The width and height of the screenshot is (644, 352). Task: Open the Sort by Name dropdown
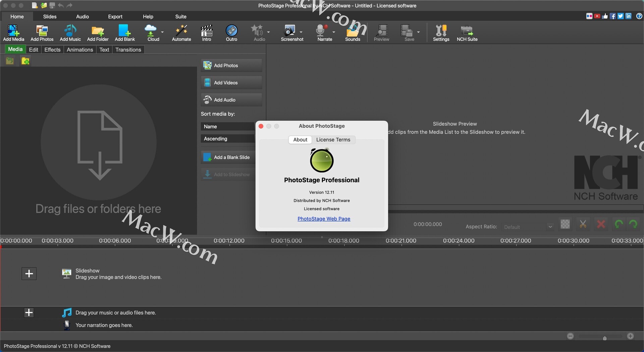tap(228, 127)
